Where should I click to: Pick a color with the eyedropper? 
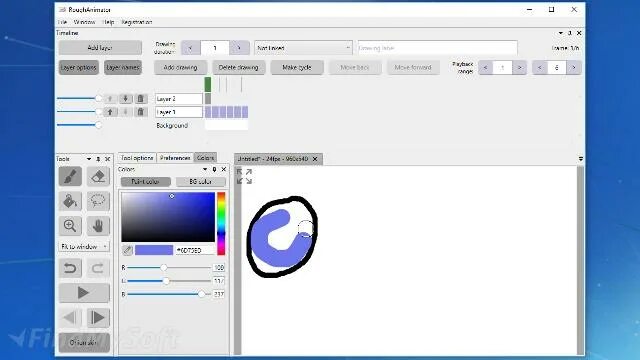point(127,250)
